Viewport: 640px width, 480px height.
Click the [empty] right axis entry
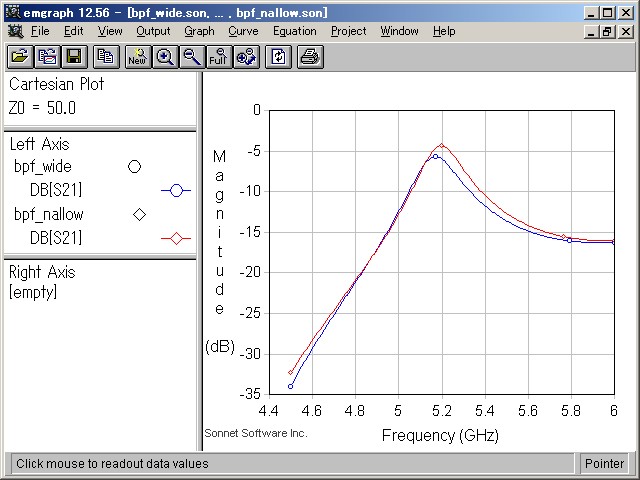[33, 292]
